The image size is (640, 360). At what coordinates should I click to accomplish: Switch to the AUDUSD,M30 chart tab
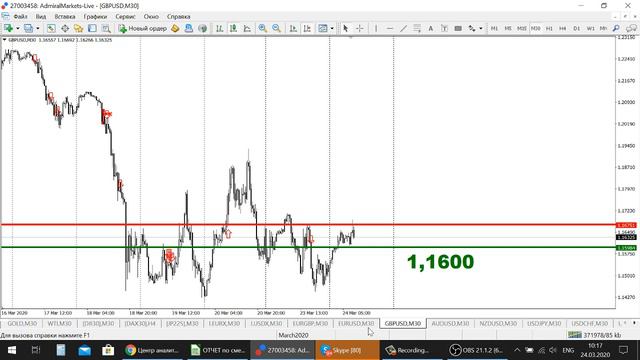click(450, 323)
